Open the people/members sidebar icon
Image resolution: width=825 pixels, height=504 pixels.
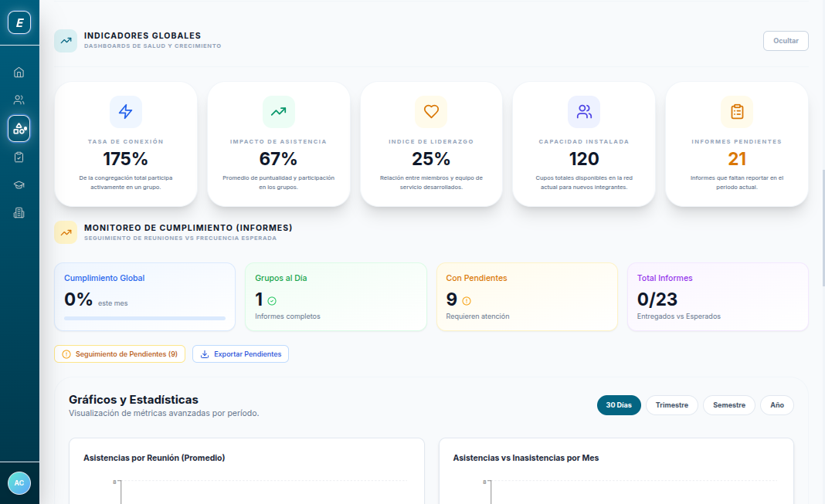tap(19, 100)
